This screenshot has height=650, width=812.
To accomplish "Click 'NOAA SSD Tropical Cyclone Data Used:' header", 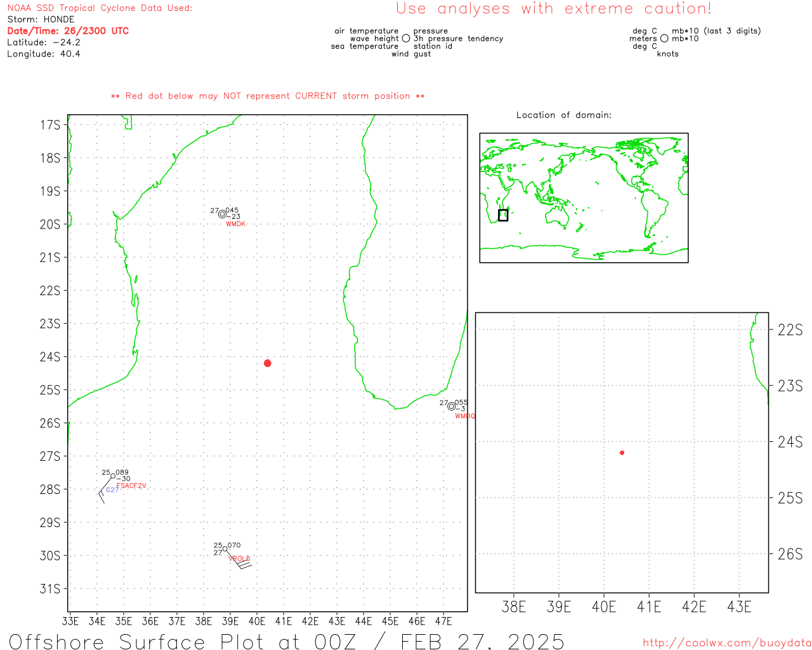I will pos(100,8).
